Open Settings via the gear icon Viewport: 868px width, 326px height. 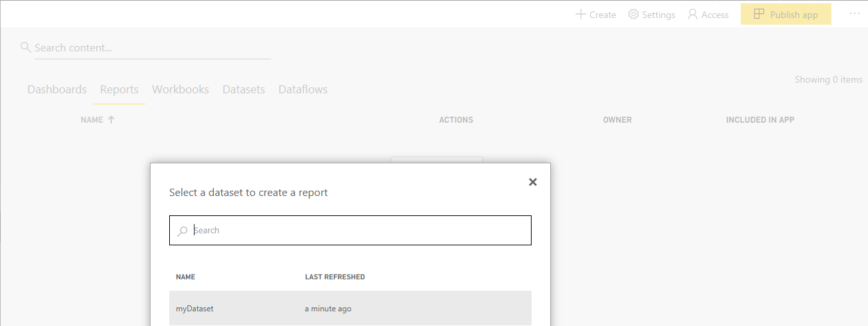[634, 15]
